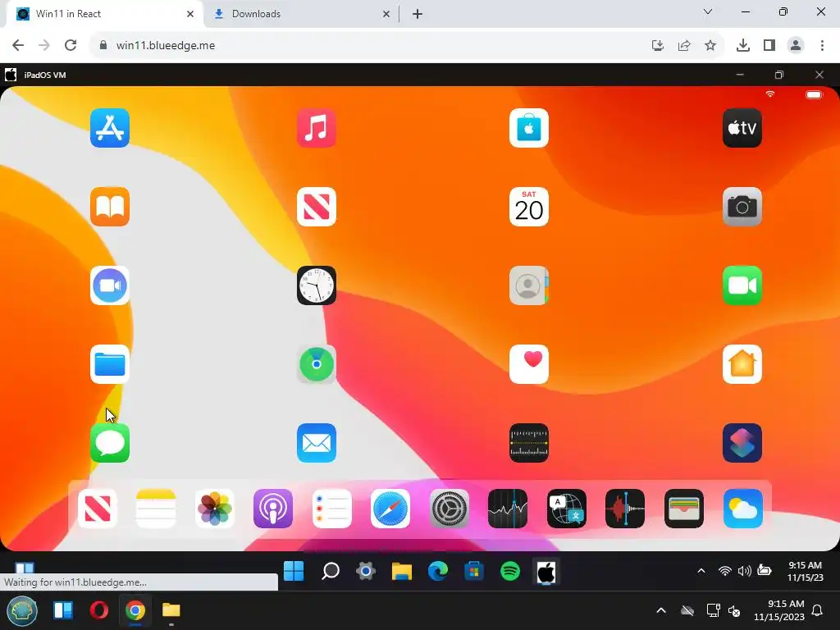Bookmark this page with the star
This screenshot has width=840, height=630.
[x=710, y=45]
